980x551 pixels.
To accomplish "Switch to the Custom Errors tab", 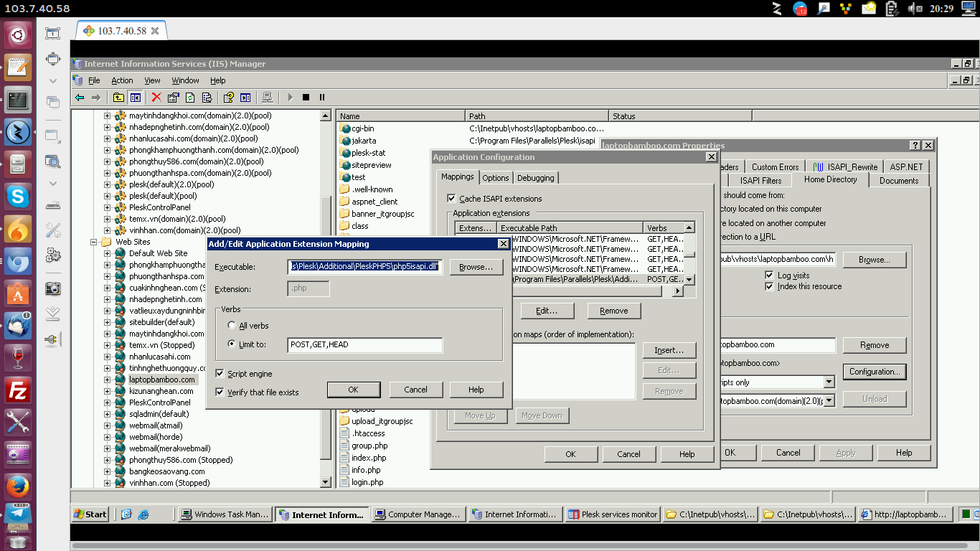I will click(775, 167).
